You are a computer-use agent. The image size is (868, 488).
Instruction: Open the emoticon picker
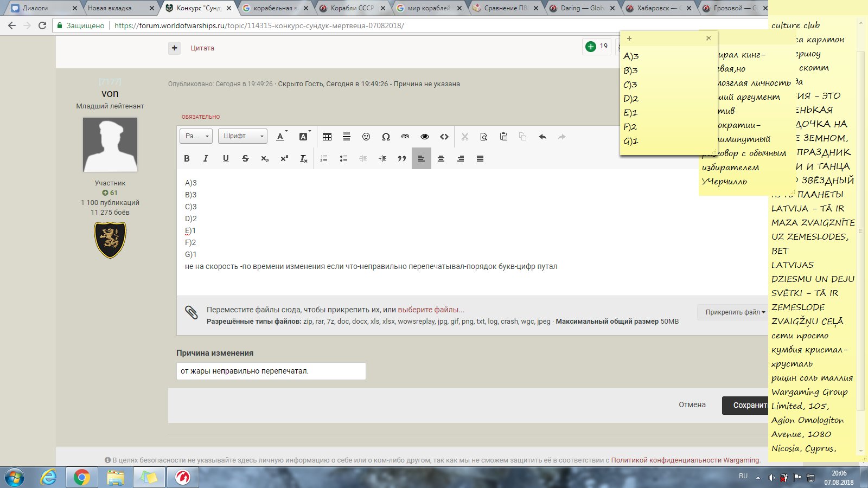click(366, 137)
